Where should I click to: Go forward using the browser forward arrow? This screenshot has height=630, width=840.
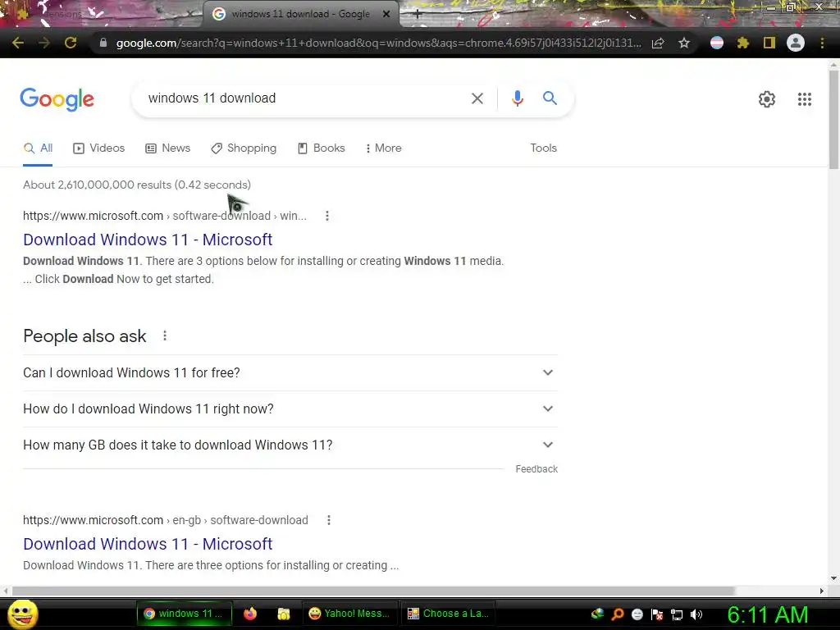[x=44, y=43]
